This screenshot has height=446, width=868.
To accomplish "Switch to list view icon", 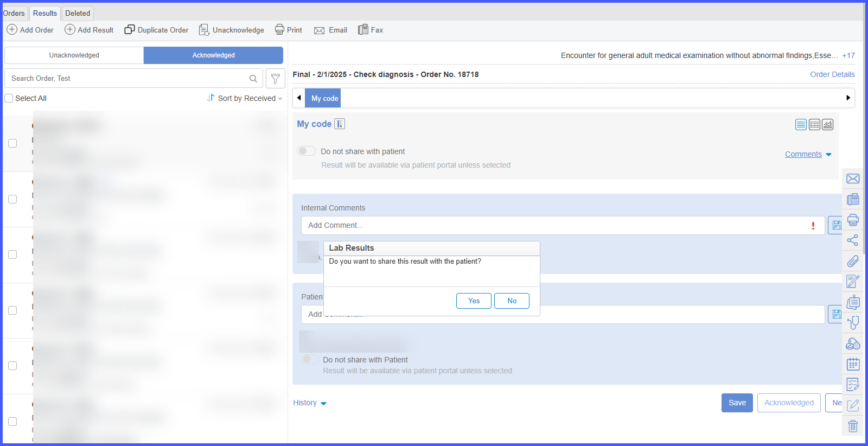I will point(801,125).
